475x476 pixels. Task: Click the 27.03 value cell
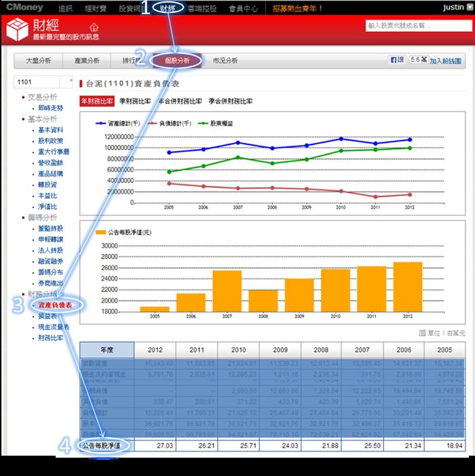click(x=155, y=445)
